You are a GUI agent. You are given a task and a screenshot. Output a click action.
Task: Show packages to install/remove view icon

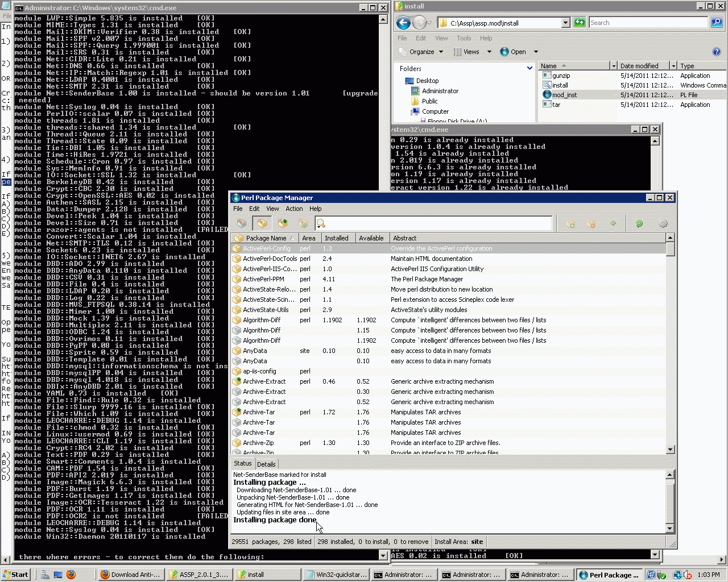[303, 223]
